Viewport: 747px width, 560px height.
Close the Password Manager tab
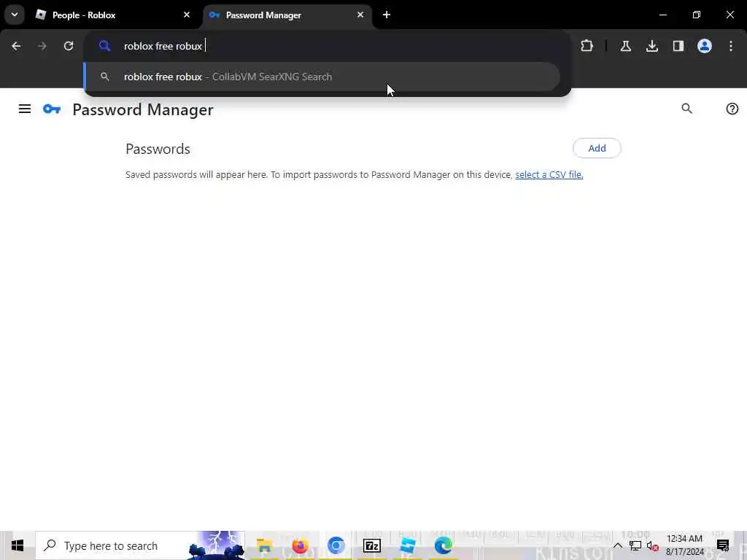tap(360, 15)
